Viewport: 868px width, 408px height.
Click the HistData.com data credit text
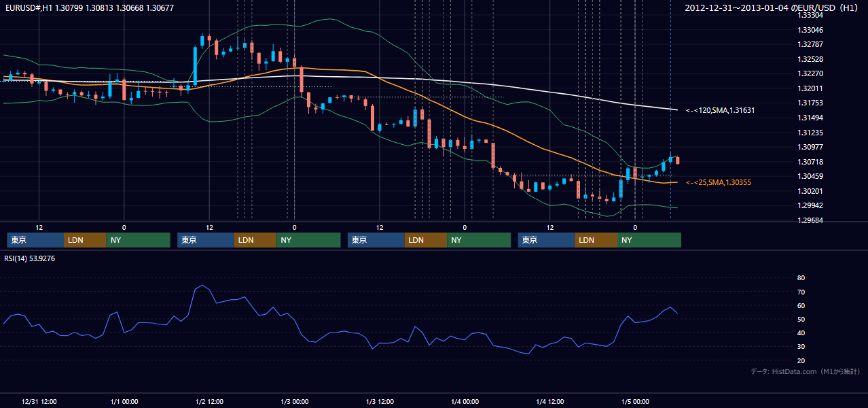point(806,371)
